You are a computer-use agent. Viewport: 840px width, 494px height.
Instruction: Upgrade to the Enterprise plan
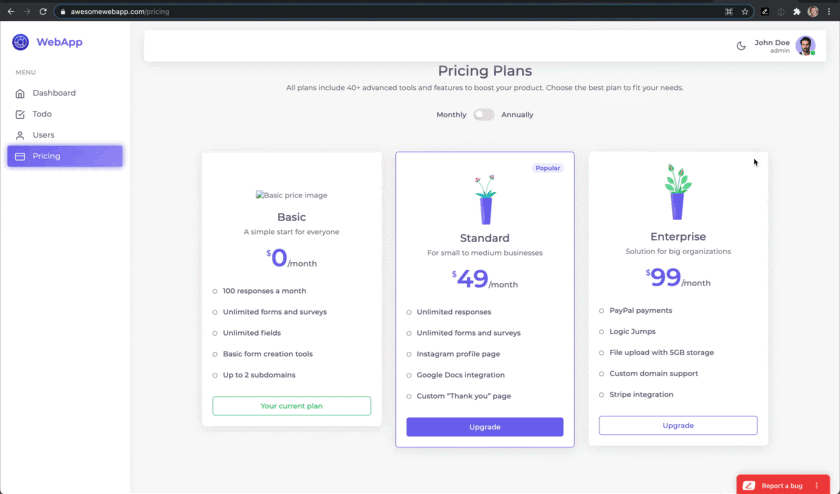pyautogui.click(x=678, y=425)
